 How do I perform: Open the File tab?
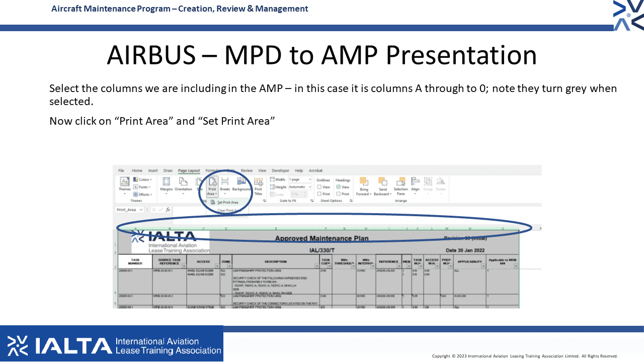(121, 170)
